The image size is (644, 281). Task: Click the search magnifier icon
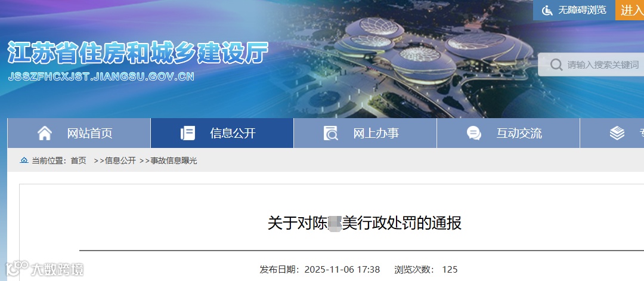[556, 64]
